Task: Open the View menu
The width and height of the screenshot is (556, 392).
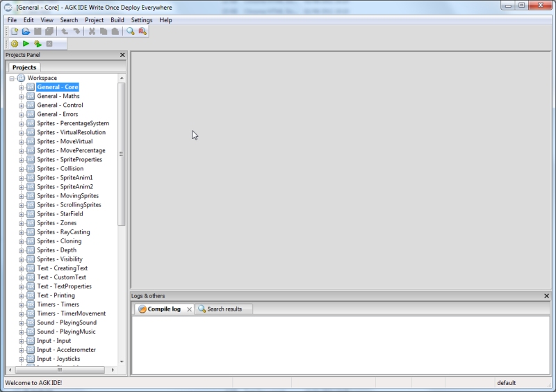Action: [47, 20]
